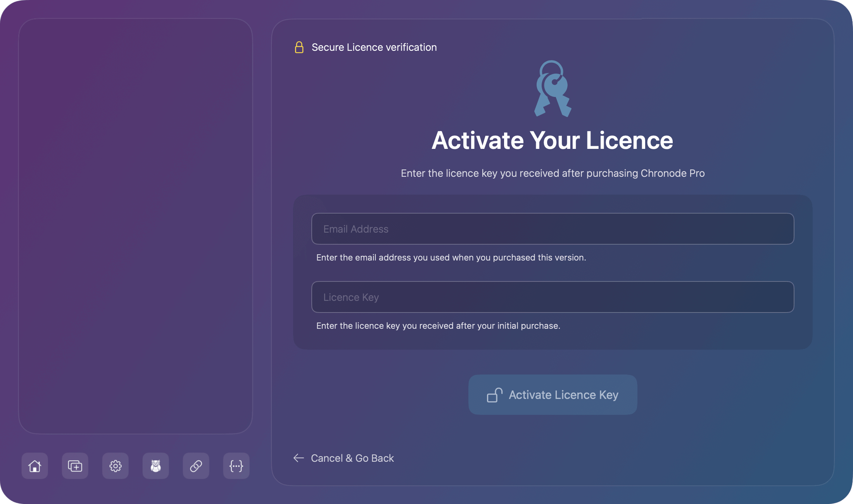The width and height of the screenshot is (853, 504).
Task: Click the licence key purchase instruction text
Action: [438, 326]
